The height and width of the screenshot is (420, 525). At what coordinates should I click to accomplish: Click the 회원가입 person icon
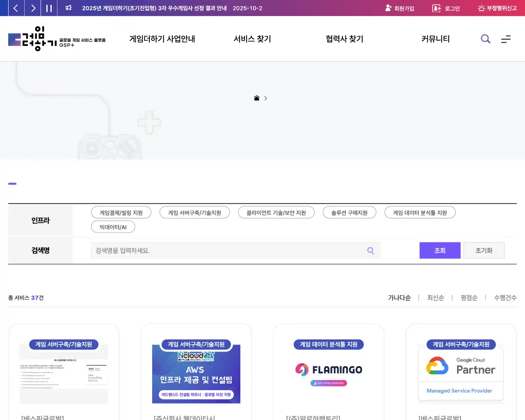[x=387, y=8]
